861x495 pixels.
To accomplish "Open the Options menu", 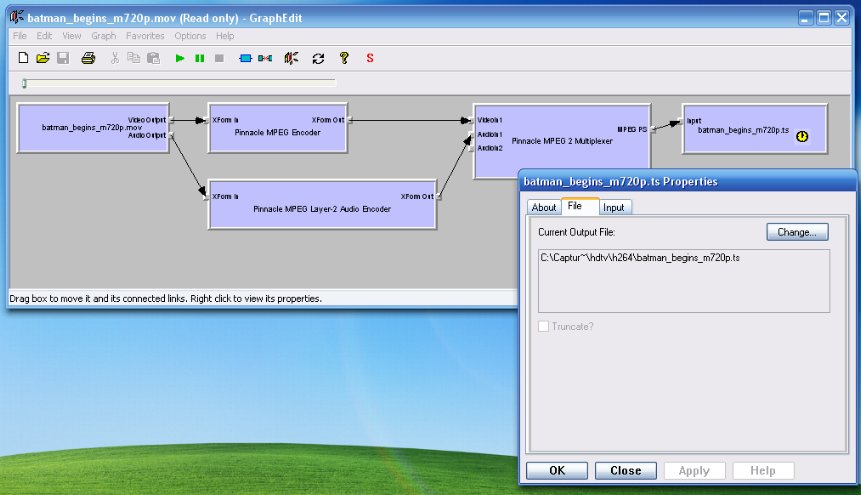I will click(x=190, y=36).
